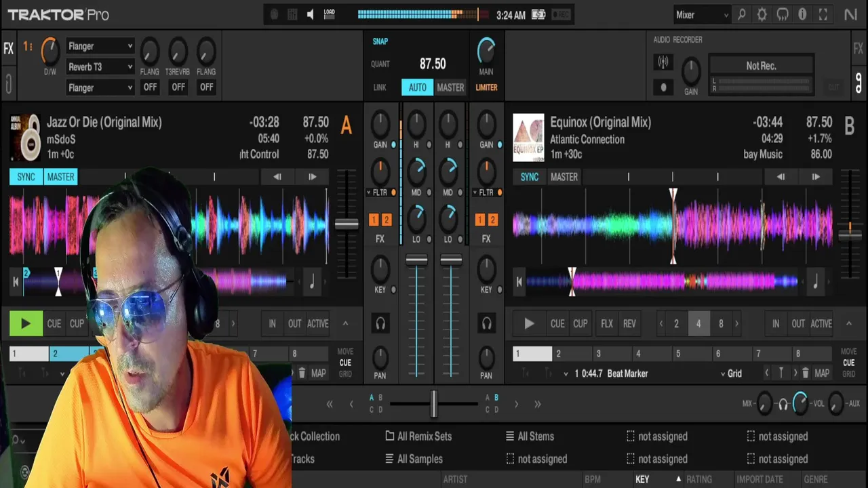The image size is (868, 488).
Task: Click the crossfader handle
Action: [x=434, y=403]
